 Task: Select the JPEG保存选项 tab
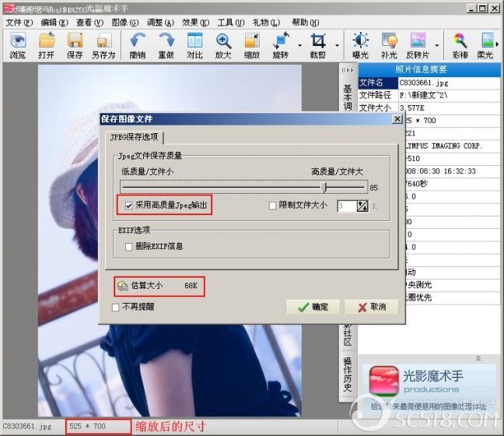pos(135,138)
